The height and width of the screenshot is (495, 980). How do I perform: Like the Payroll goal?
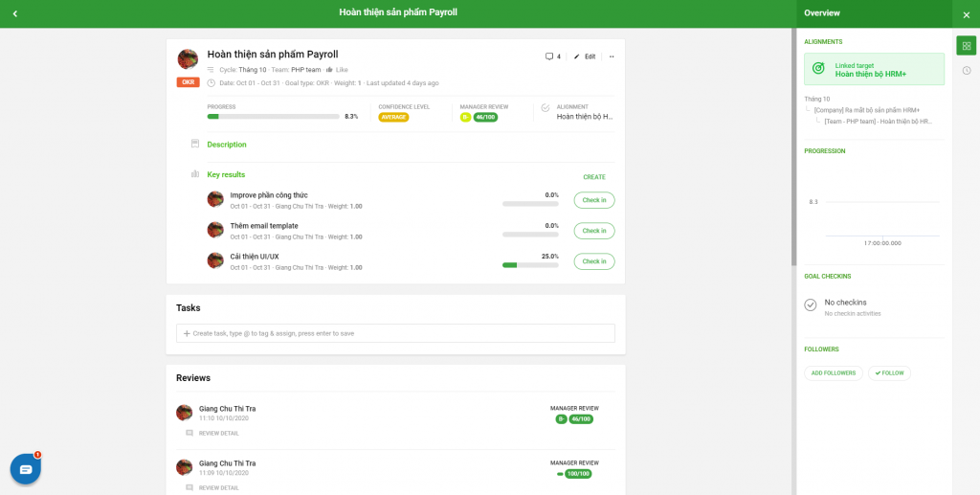click(x=336, y=70)
